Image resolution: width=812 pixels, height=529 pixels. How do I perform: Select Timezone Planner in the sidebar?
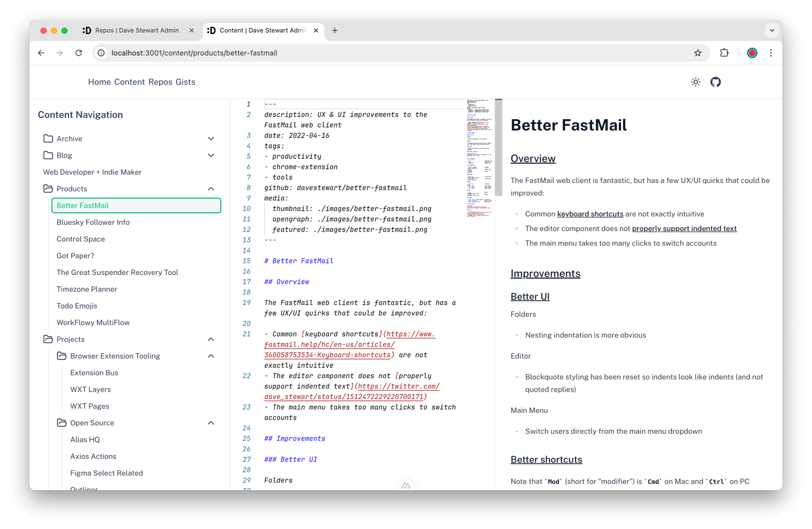(87, 289)
